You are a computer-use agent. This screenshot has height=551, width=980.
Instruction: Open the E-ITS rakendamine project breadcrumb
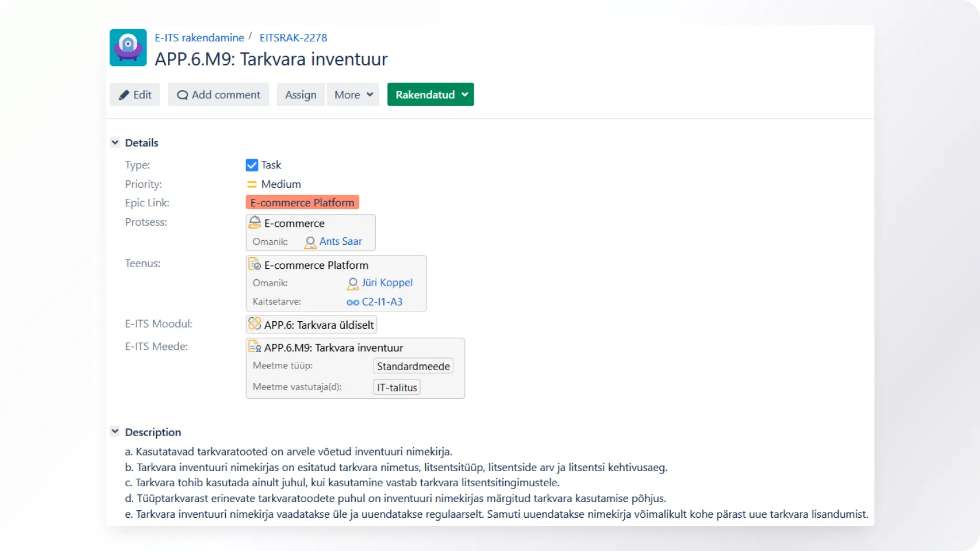[x=199, y=37]
